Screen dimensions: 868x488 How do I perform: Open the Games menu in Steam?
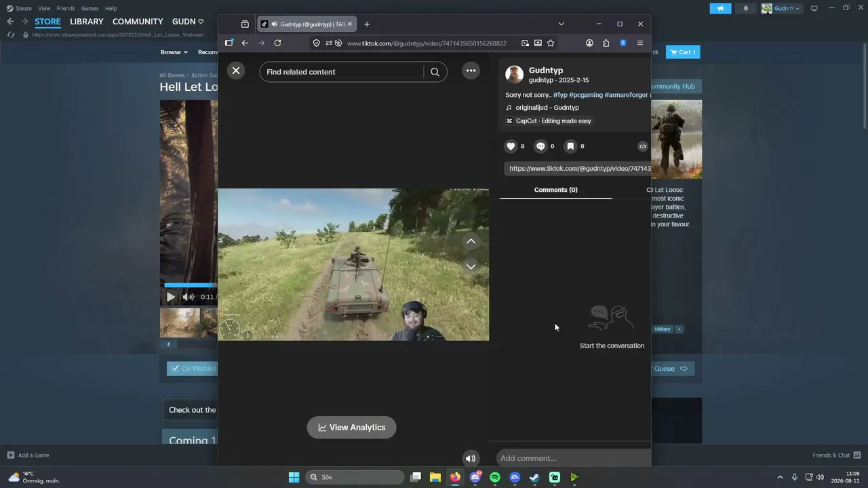(x=90, y=8)
